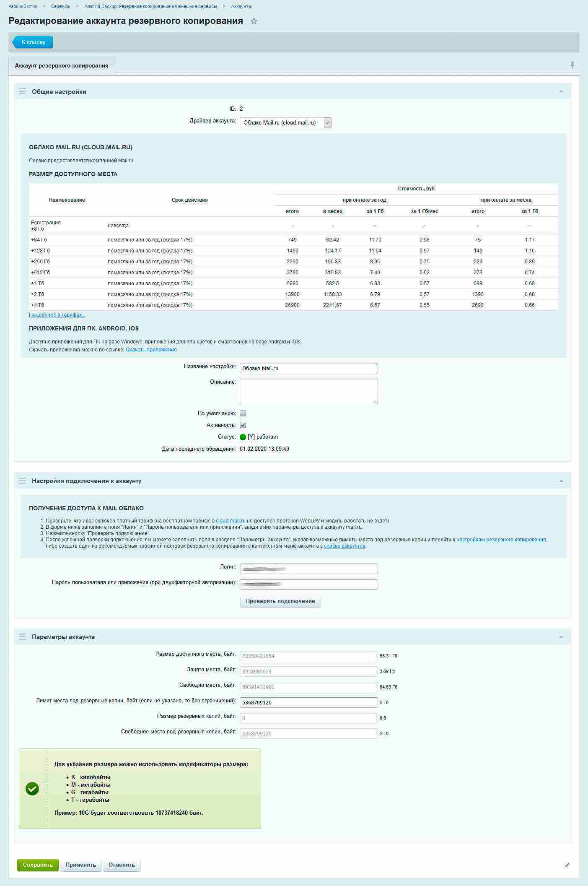
Task: Click drag handle icon of Параметры аккаунта
Action: [x=23, y=637]
